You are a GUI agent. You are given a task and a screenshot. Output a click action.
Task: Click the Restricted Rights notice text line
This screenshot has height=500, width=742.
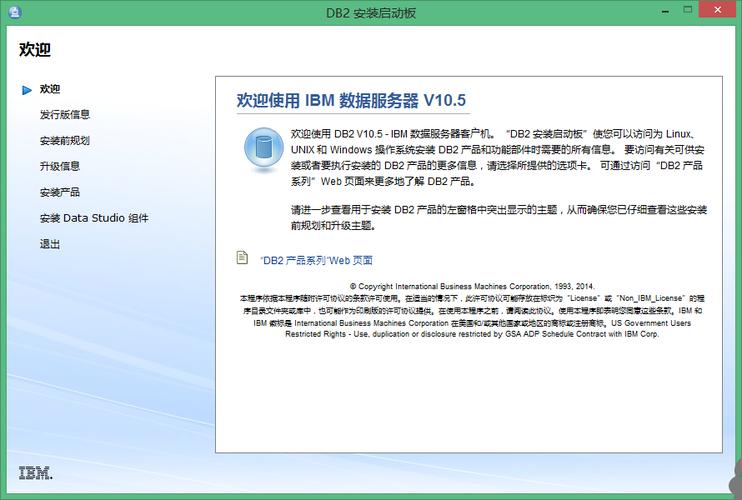click(x=472, y=334)
